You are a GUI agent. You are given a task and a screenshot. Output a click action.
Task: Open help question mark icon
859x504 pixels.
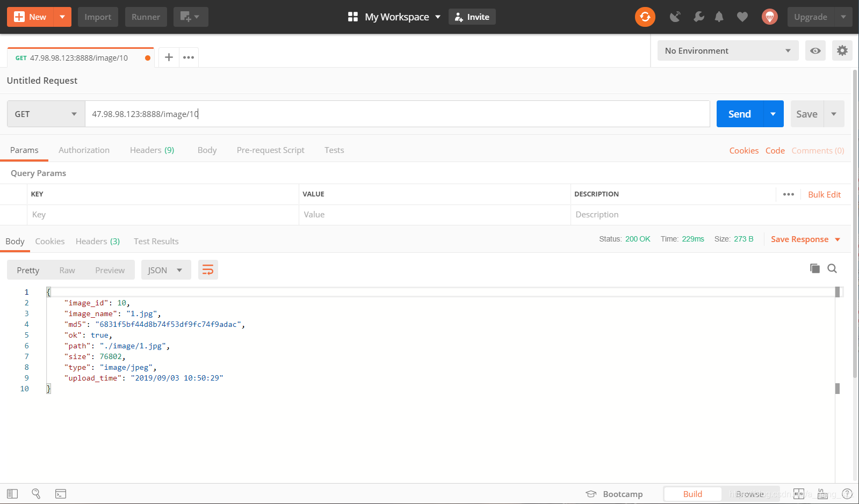pos(847,494)
